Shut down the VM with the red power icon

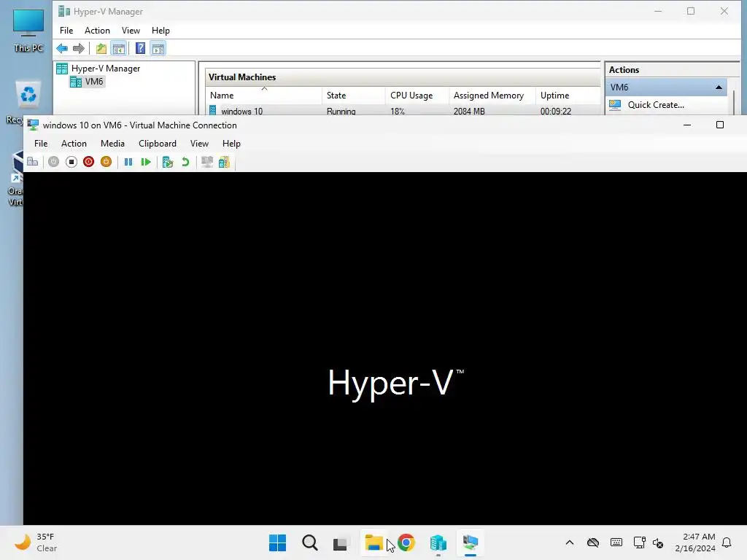tap(88, 162)
